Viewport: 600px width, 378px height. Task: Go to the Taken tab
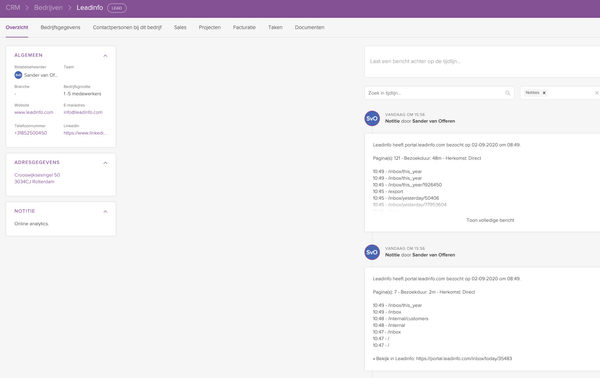(x=275, y=28)
